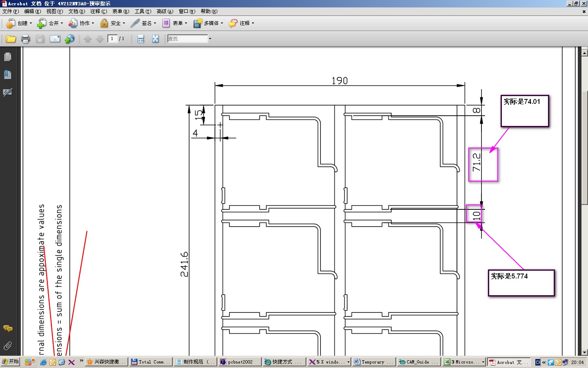
Task: Click the green-plus Combine files icon
Action: click(x=42, y=23)
